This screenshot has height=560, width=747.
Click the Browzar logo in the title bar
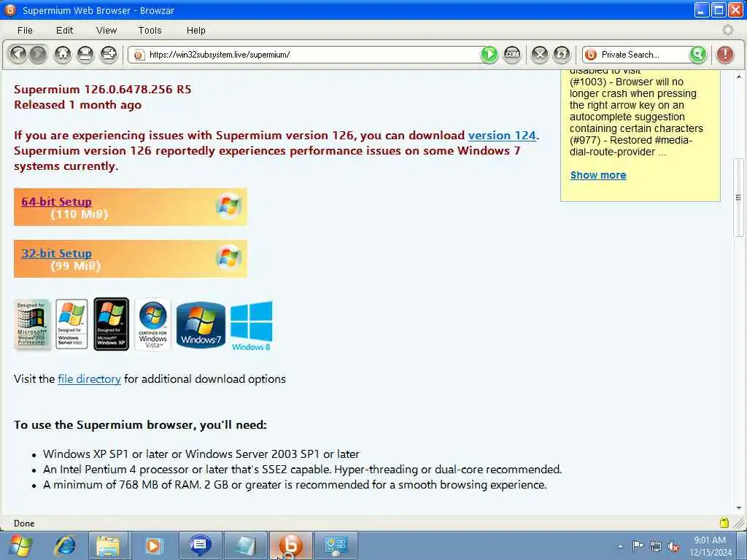click(x=10, y=9)
